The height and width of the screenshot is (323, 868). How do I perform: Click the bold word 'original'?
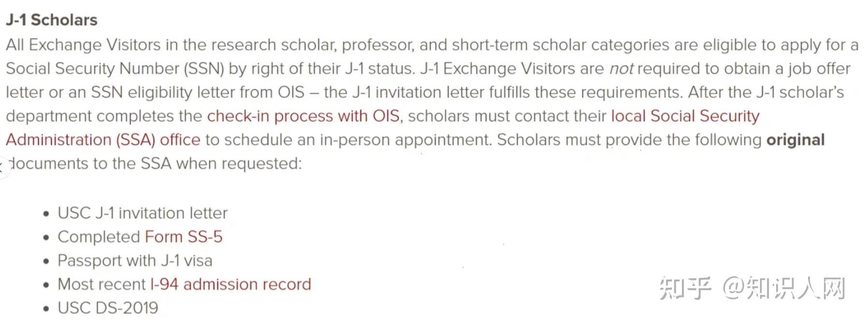pyautogui.click(x=796, y=140)
